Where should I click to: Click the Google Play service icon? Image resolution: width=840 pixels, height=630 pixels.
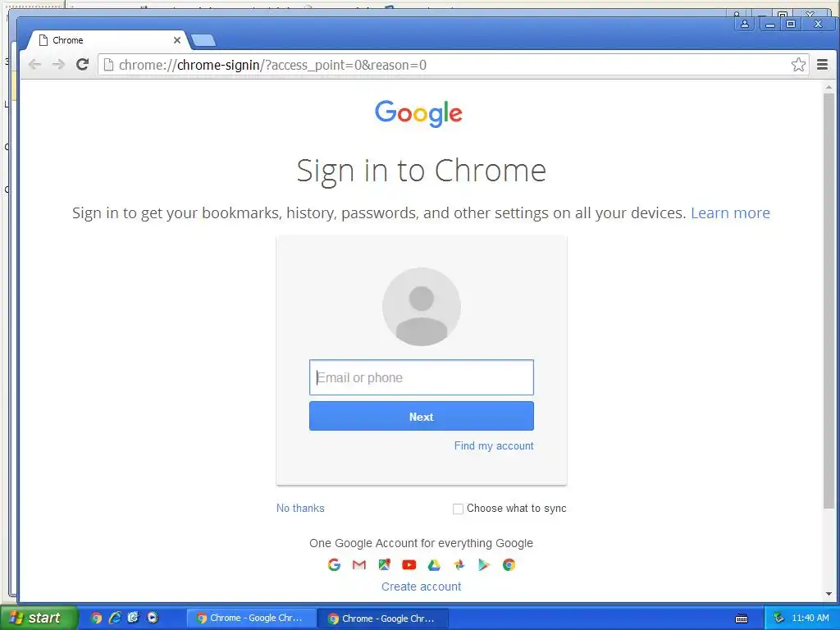[484, 564]
